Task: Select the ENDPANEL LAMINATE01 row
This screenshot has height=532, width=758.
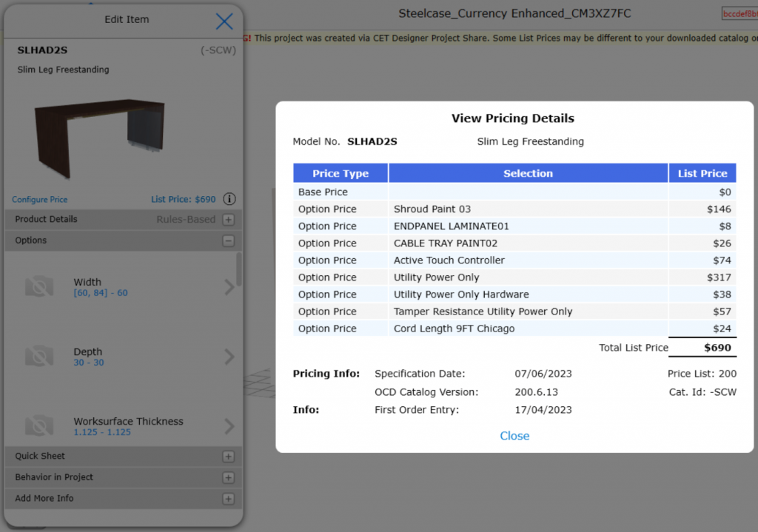Action: pyautogui.click(x=514, y=226)
